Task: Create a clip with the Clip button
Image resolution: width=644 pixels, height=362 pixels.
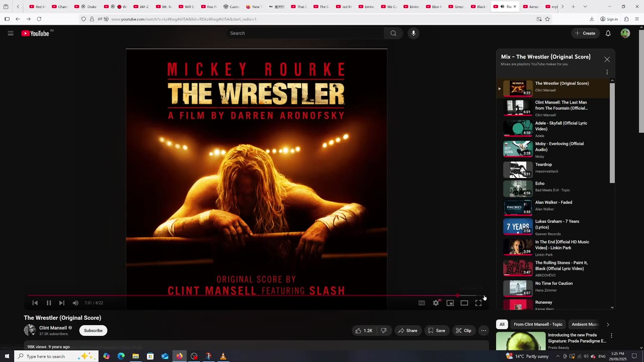Action: pyautogui.click(x=463, y=330)
